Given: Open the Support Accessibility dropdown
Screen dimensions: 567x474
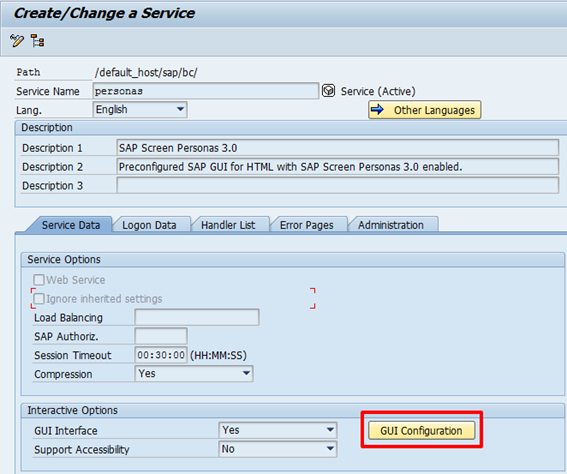Looking at the screenshot, I should click(x=278, y=449).
